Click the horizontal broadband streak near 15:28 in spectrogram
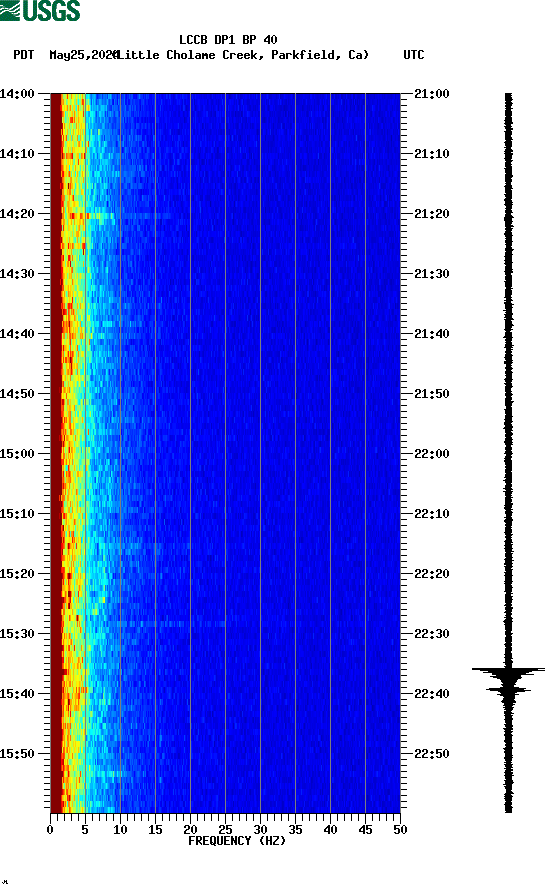This screenshot has width=552, height=893. (x=171, y=624)
